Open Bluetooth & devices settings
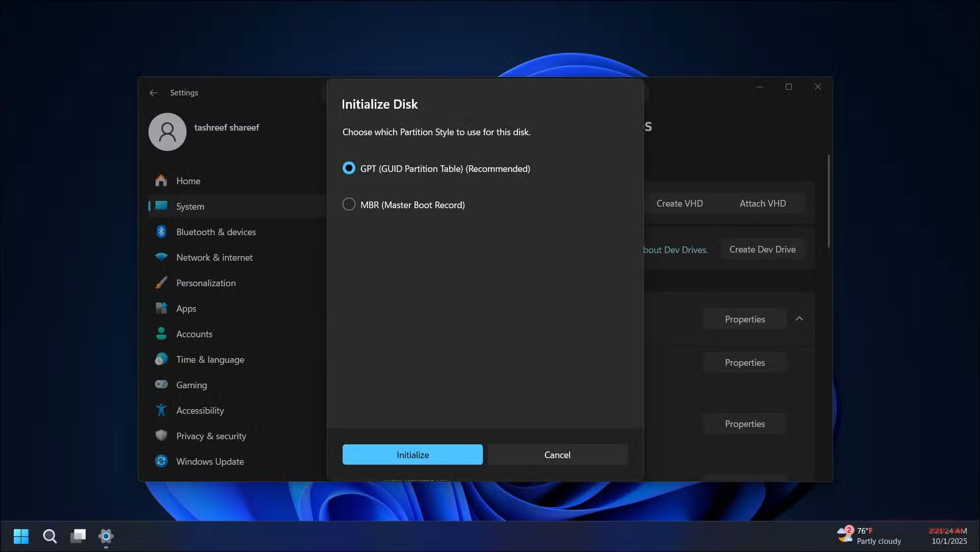Screen dimensions: 980x552 (x=216, y=232)
